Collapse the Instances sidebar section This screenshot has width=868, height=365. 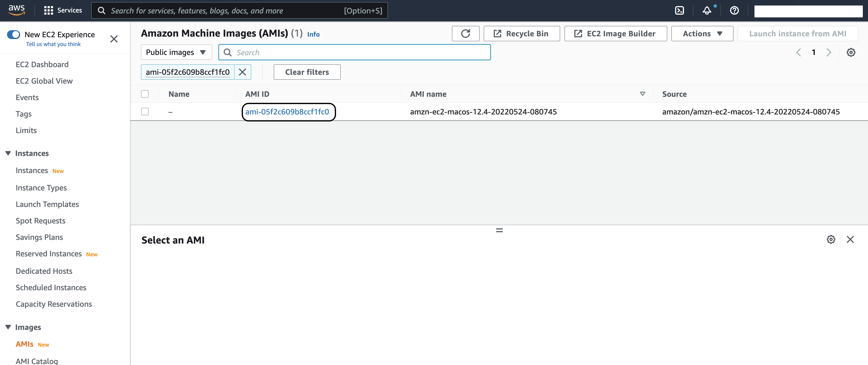pyautogui.click(x=8, y=153)
